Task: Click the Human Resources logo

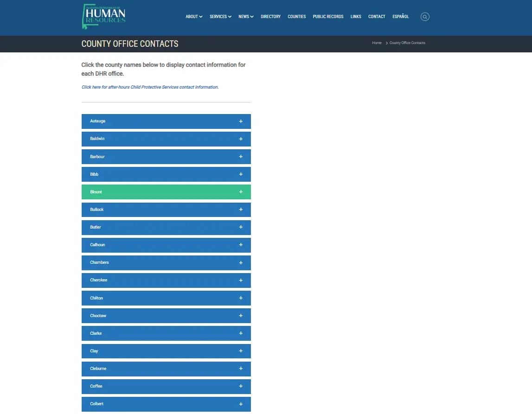Action: [x=104, y=16]
